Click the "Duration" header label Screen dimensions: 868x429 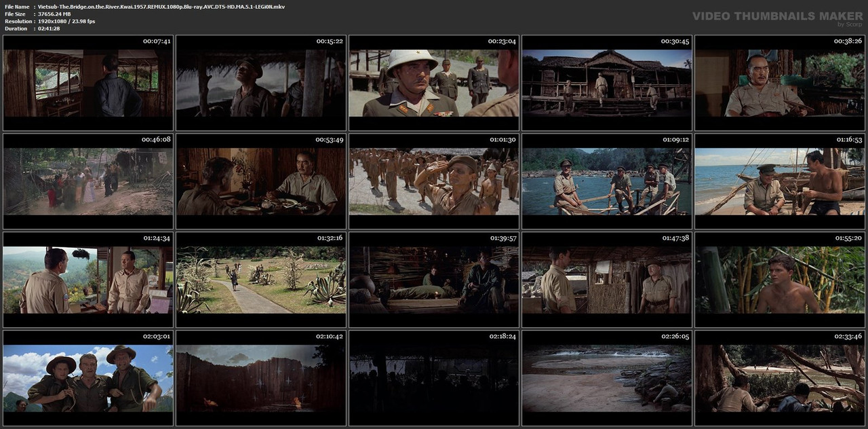tap(16, 29)
